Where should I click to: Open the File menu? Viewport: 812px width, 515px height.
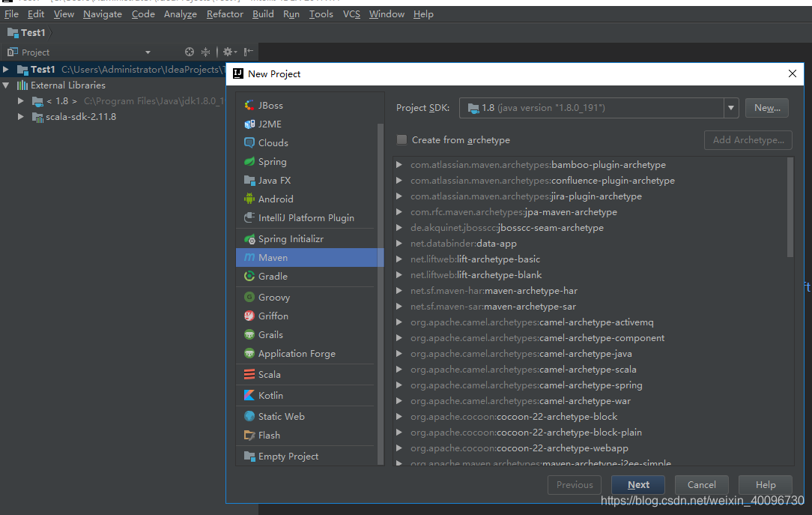click(11, 14)
